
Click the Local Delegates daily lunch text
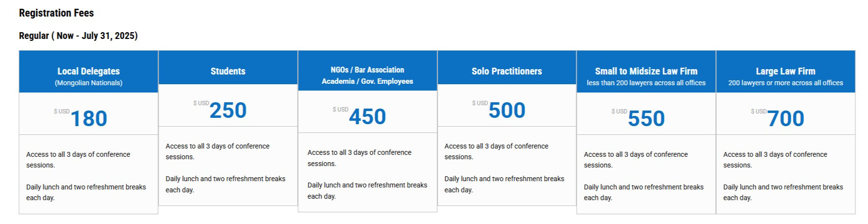tap(86, 192)
